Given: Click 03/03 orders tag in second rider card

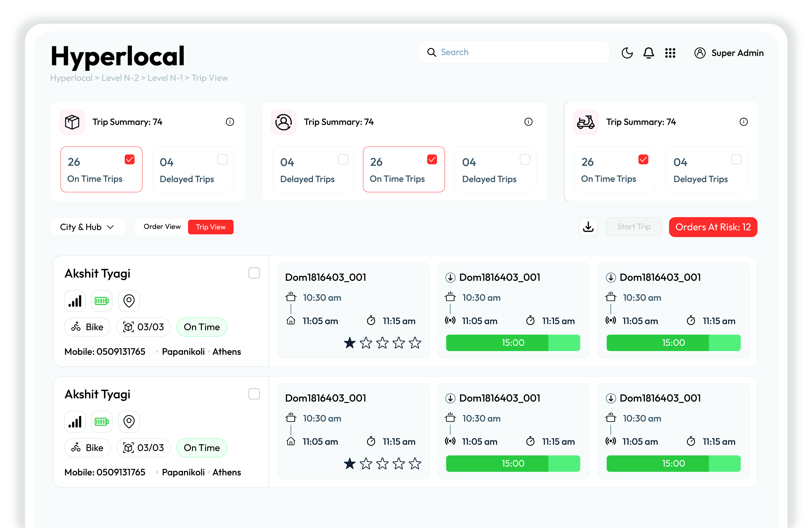Looking at the screenshot, I should point(143,448).
